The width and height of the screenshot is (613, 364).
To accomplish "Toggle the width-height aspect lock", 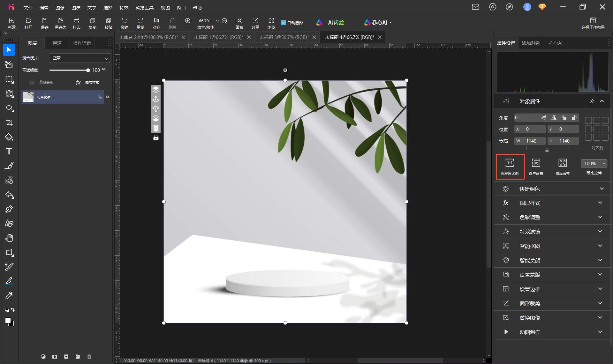I will [547, 150].
